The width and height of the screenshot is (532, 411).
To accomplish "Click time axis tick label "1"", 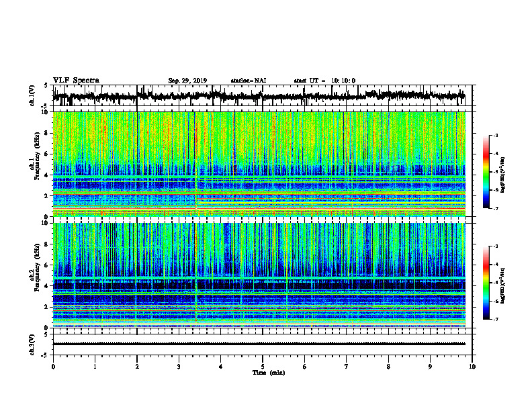I will (x=95, y=367).
